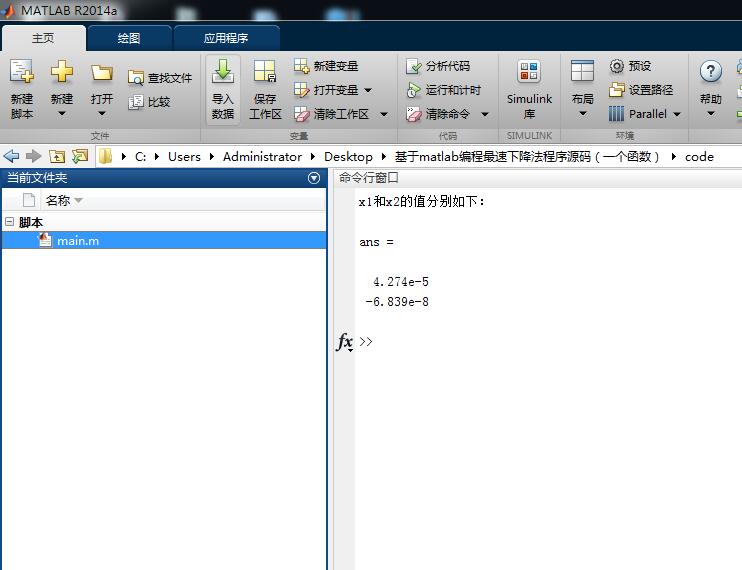This screenshot has height=570, width=742.
Task: Click the New Script (新建脚本) icon
Action: click(x=22, y=72)
